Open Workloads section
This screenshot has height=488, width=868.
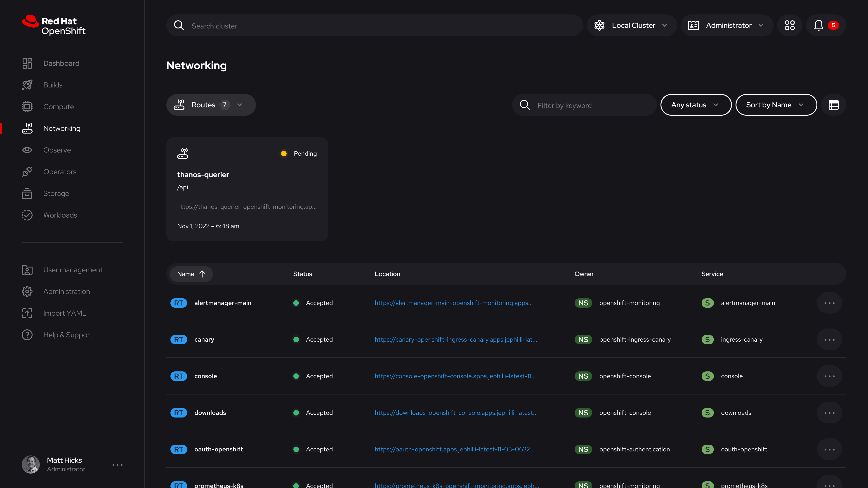[x=60, y=215]
